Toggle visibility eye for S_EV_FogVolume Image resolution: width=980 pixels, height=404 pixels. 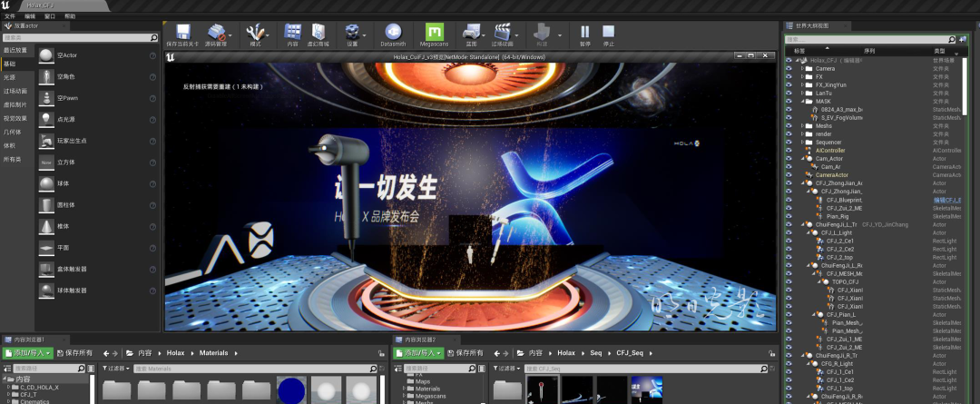coord(789,118)
